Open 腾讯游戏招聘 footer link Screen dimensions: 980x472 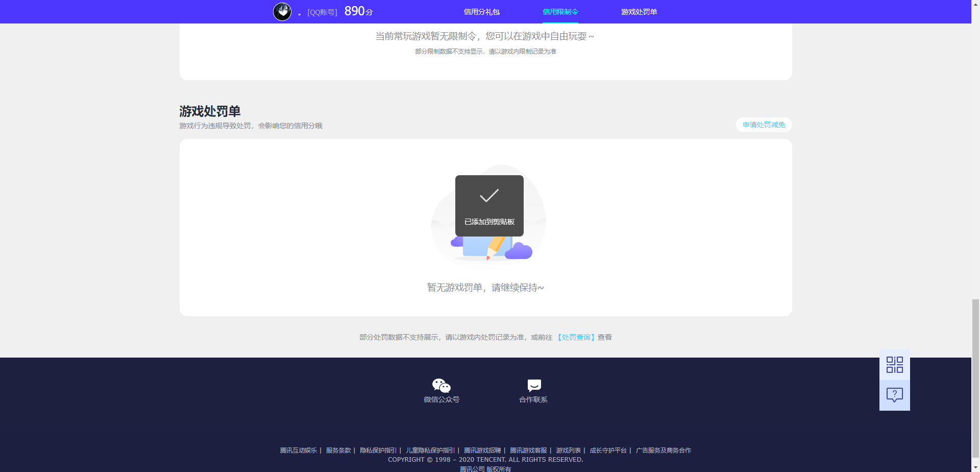coord(482,450)
